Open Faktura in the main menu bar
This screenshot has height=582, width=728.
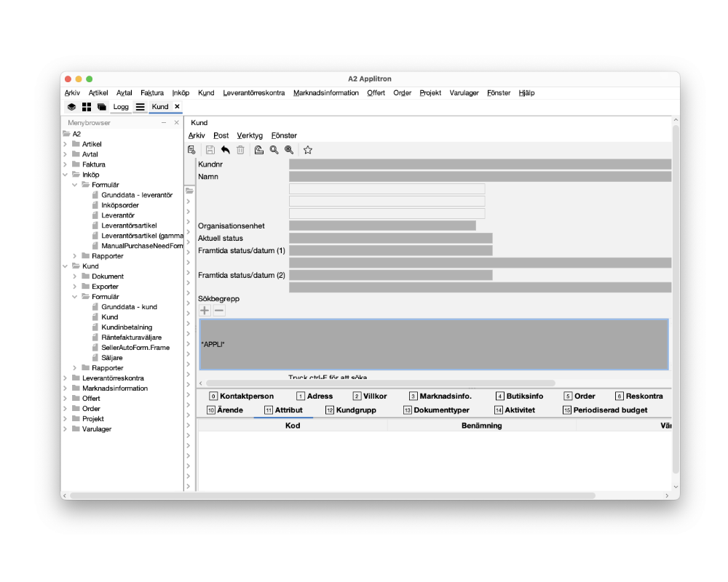(152, 93)
